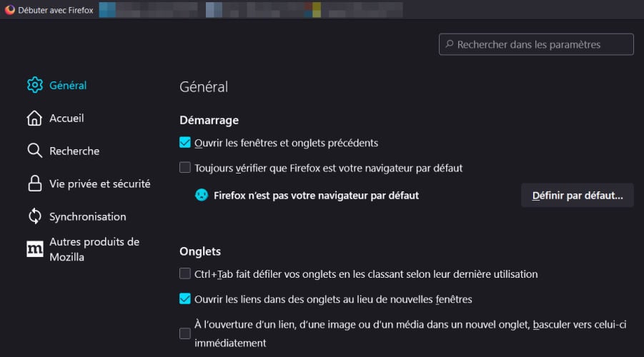Viewport: 644px width, 357px height.
Task: Uncheck Ouvrir les liens dans des onglets
Action: [185, 298]
